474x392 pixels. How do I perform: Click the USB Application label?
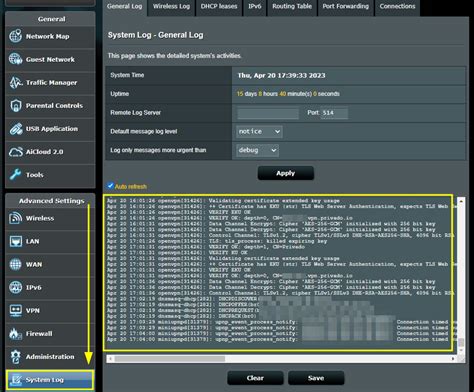[x=52, y=129]
